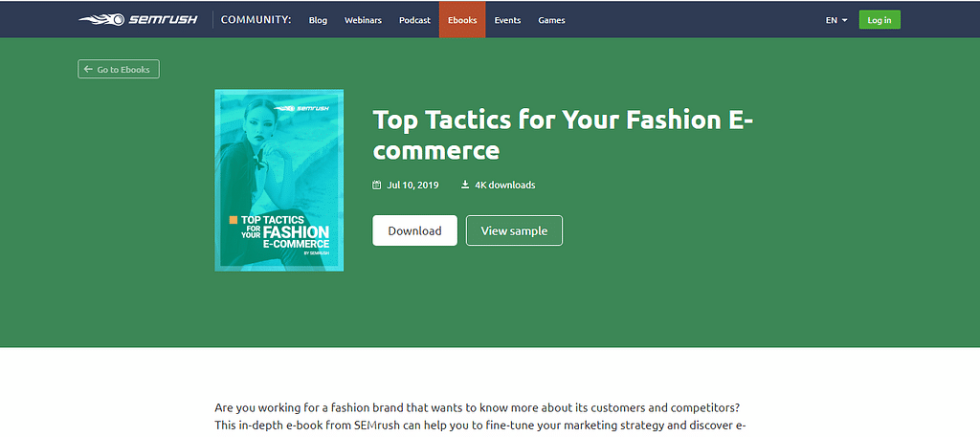Switch to the Ebooks tab
The width and height of the screenshot is (980, 437).
(462, 20)
